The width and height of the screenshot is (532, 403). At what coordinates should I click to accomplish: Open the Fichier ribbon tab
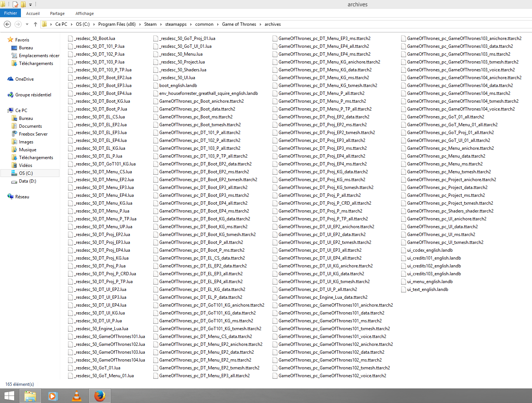pos(10,13)
